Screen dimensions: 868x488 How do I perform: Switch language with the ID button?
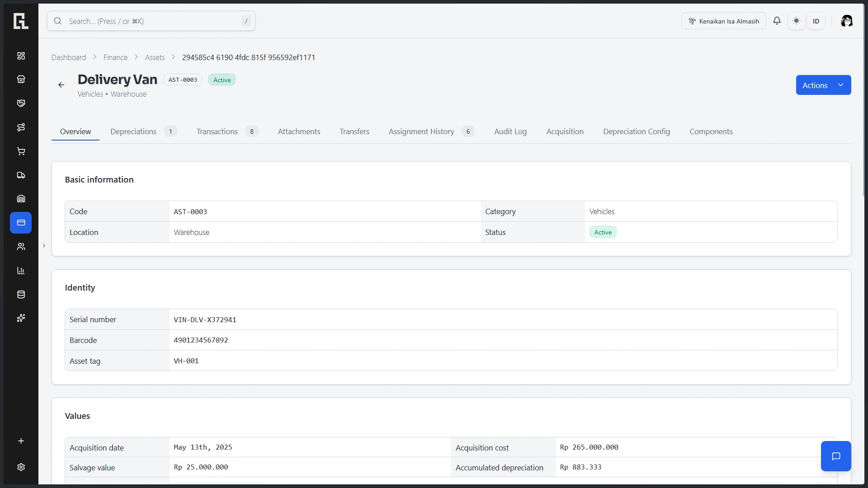coord(816,21)
